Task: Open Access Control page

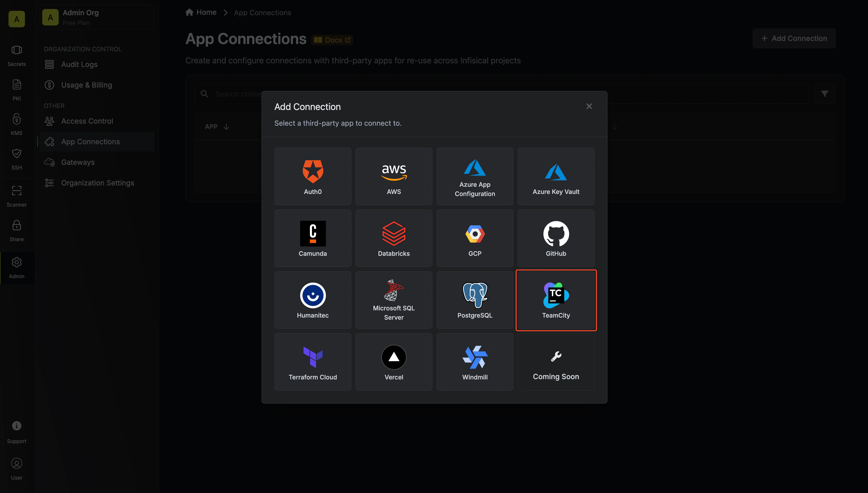Action: coord(97,121)
